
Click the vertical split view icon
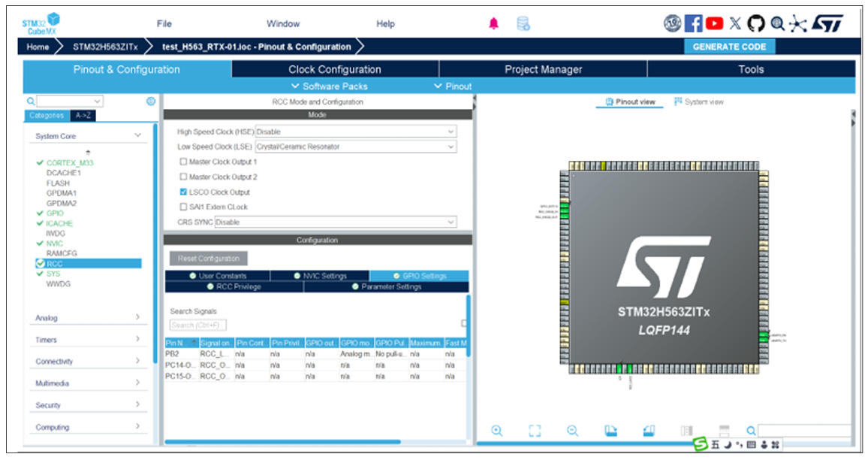(686, 431)
